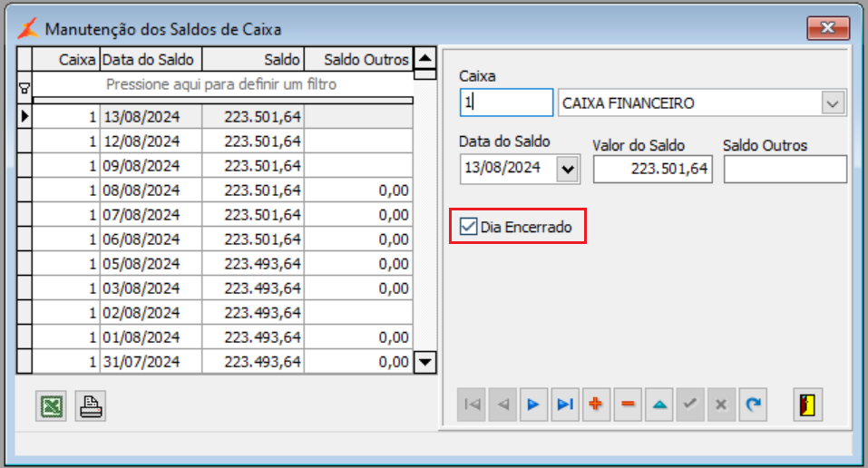Image resolution: width=868 pixels, height=468 pixels.
Task: Cancel edit X navigator icon
Action: pos(721,405)
